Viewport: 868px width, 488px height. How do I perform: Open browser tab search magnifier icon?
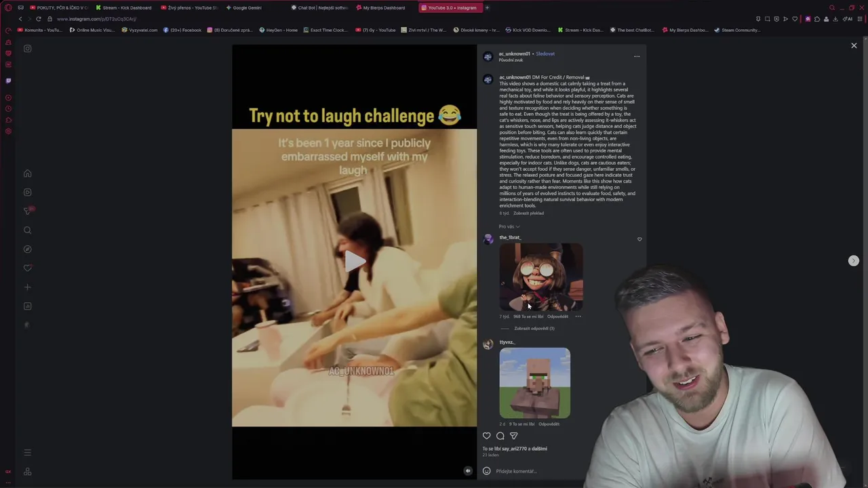[832, 7]
